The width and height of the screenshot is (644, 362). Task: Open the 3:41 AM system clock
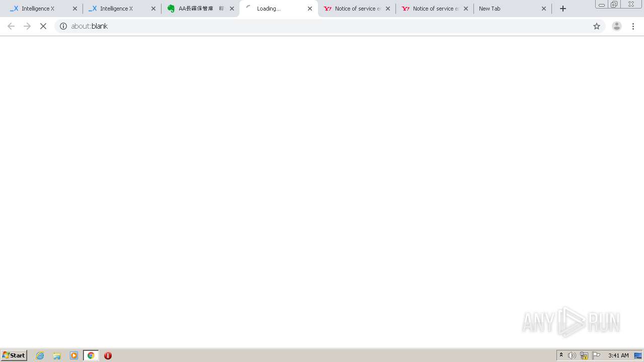pyautogui.click(x=618, y=355)
